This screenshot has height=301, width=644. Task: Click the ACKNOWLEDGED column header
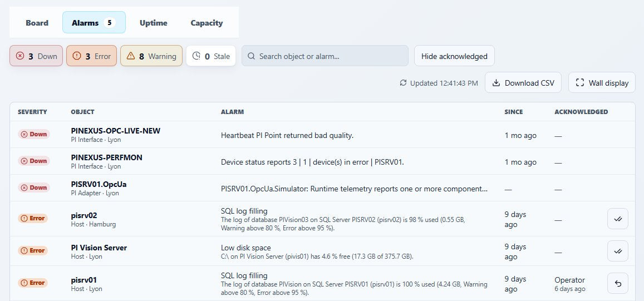click(581, 112)
